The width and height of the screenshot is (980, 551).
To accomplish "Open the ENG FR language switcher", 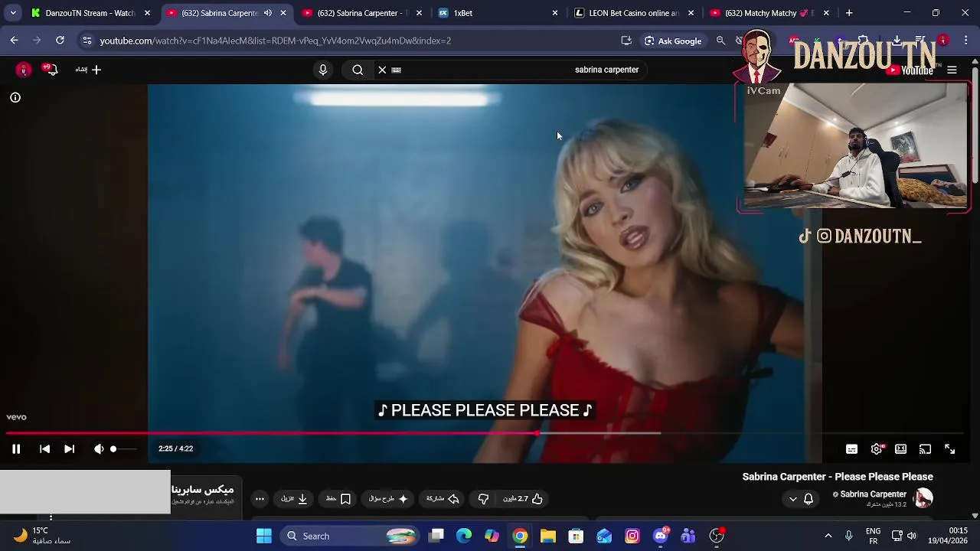I will pos(873,536).
